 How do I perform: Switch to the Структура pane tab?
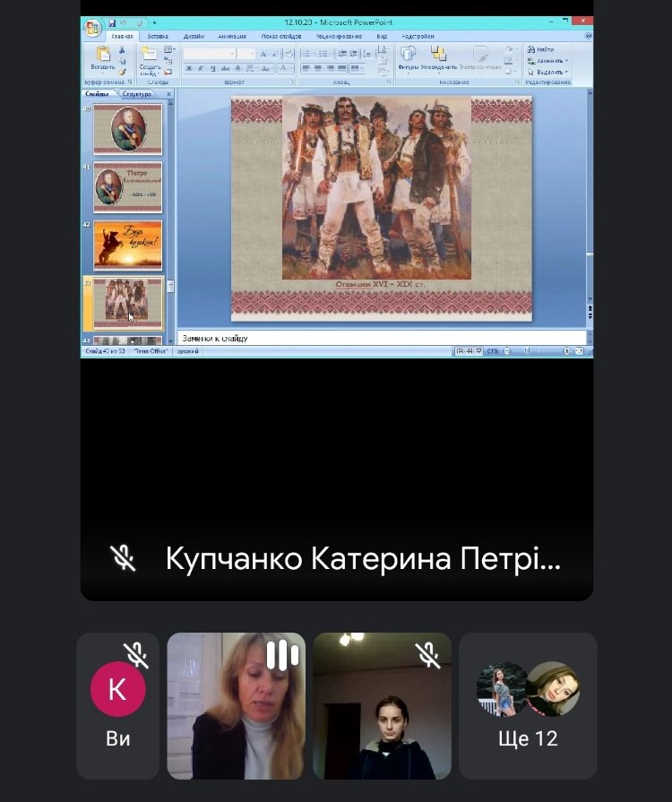[136, 94]
